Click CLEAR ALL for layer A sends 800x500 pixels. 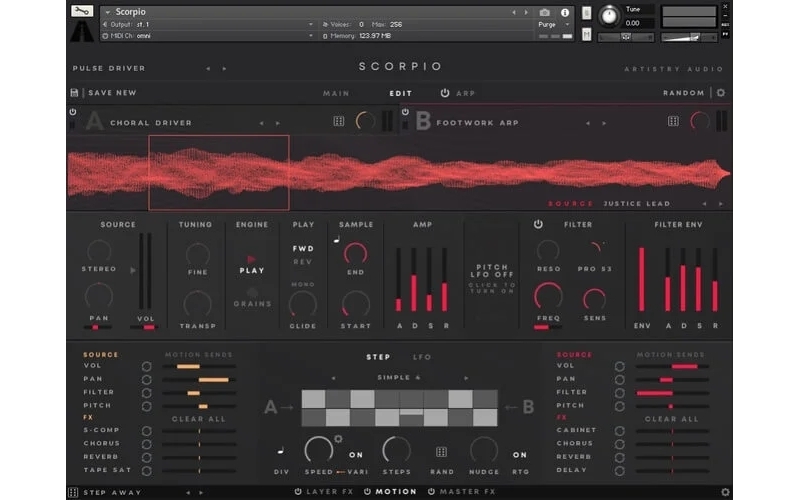pyautogui.click(x=198, y=419)
